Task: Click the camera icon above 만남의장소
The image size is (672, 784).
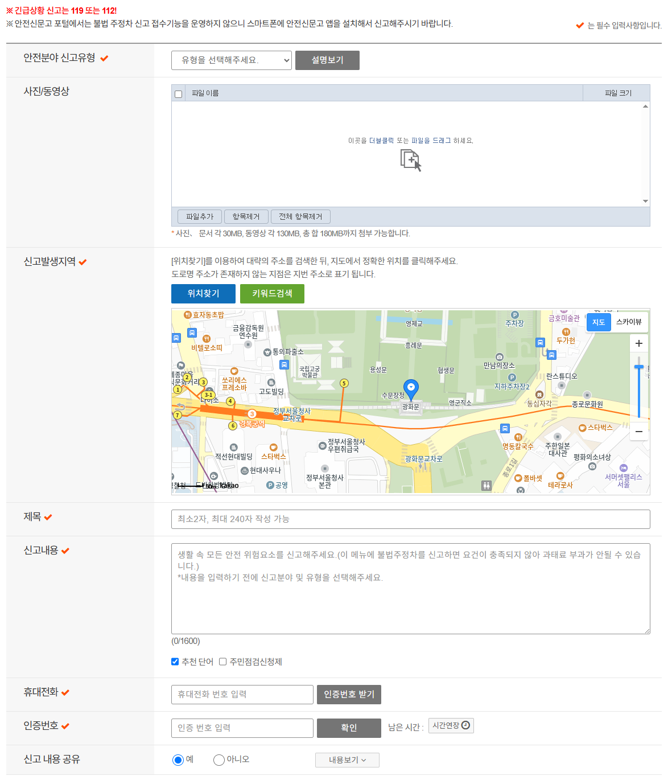Action: tap(499, 357)
